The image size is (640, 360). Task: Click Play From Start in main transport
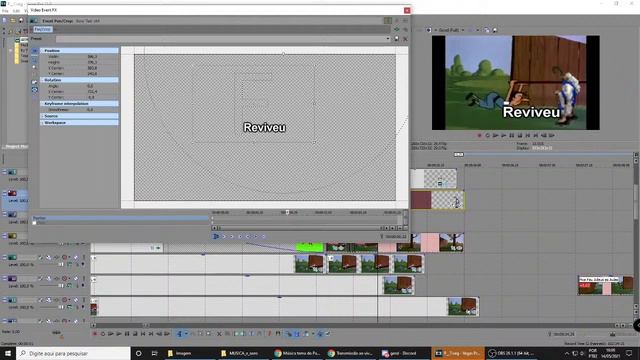[111, 334]
